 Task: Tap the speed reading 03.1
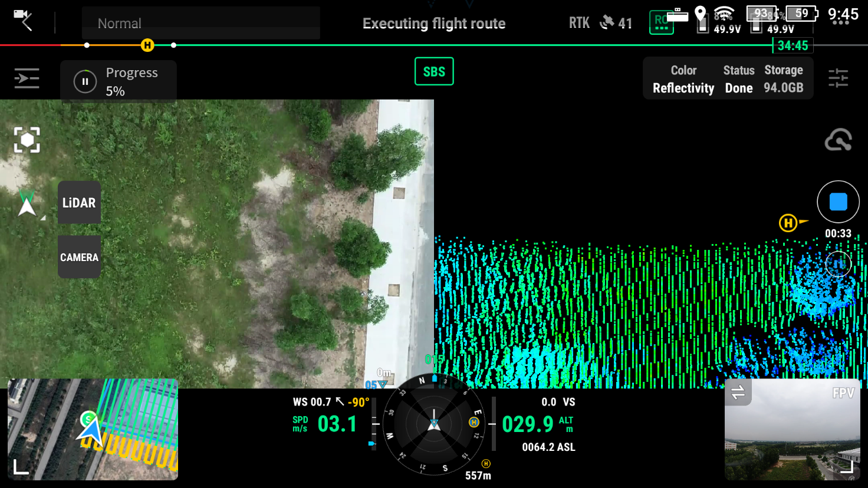click(x=337, y=424)
